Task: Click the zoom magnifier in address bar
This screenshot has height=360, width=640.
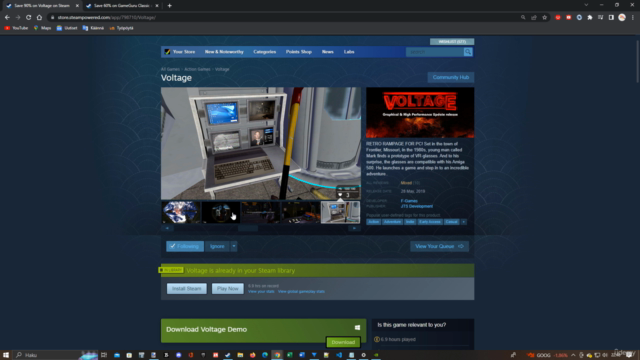Action: pyautogui.click(x=523, y=18)
